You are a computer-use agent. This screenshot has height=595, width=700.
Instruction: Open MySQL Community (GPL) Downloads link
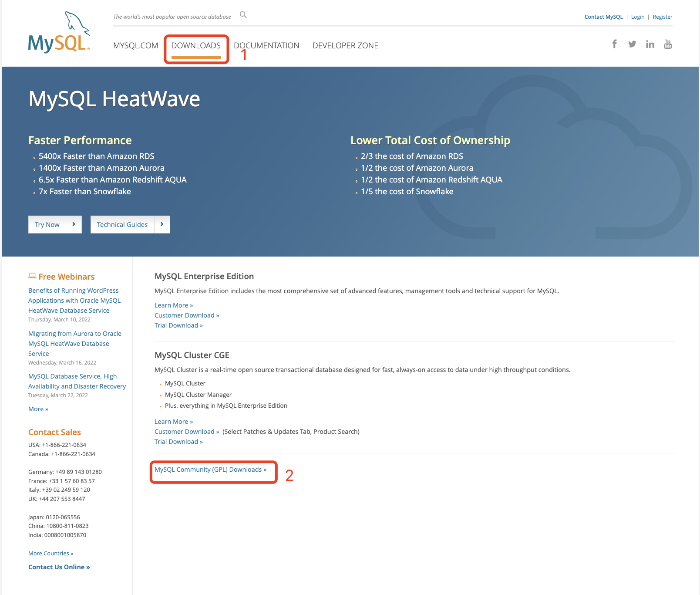(x=210, y=470)
